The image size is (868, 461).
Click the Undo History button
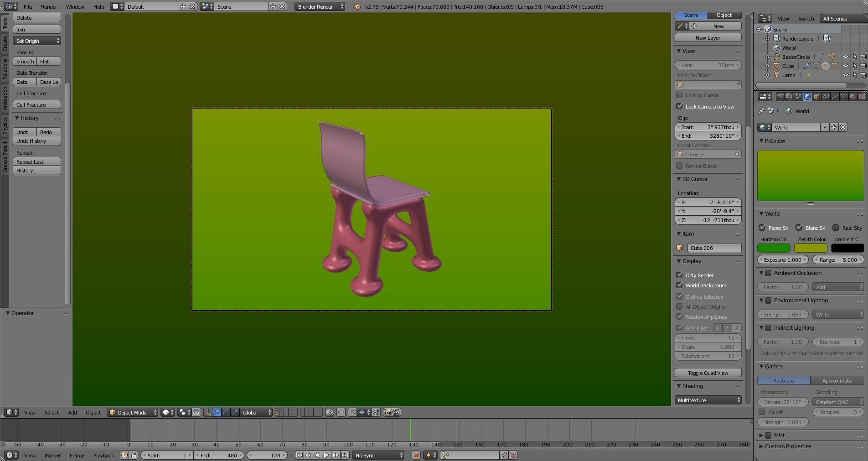pos(37,141)
